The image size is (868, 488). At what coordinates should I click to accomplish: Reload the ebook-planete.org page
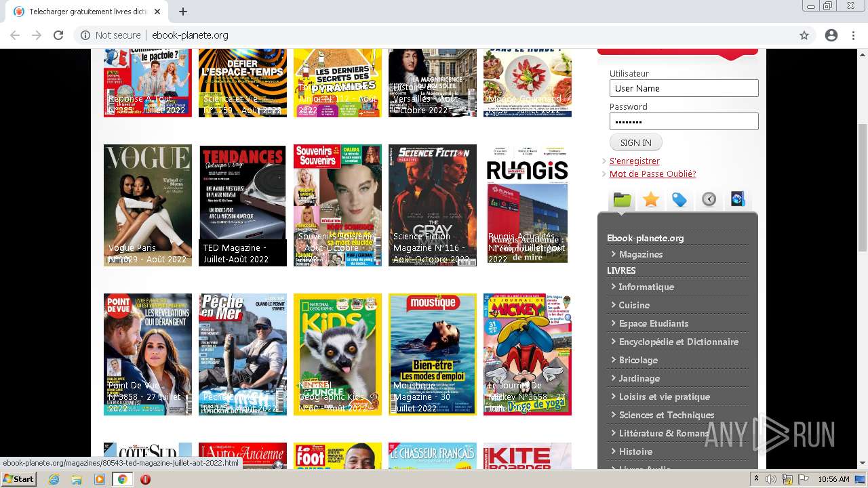[58, 35]
